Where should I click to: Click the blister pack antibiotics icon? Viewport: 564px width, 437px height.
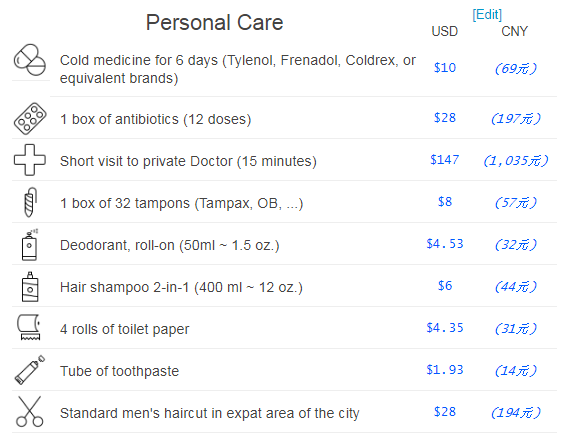coord(30,119)
